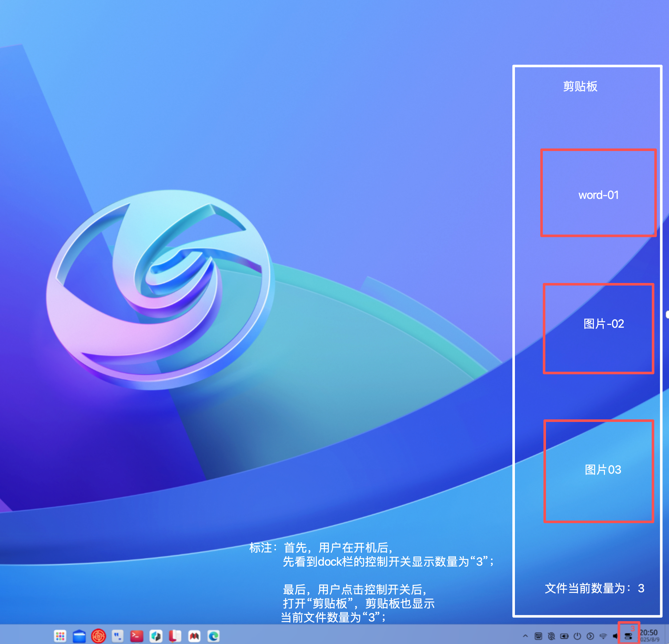Open Wi-Fi network settings in tray
669x644 pixels.
pos(603,636)
